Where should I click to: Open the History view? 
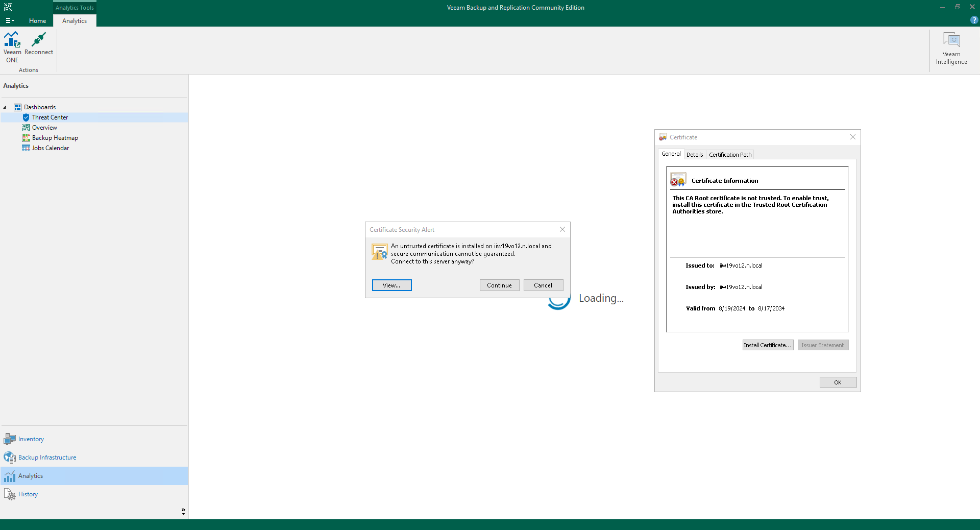pos(94,494)
